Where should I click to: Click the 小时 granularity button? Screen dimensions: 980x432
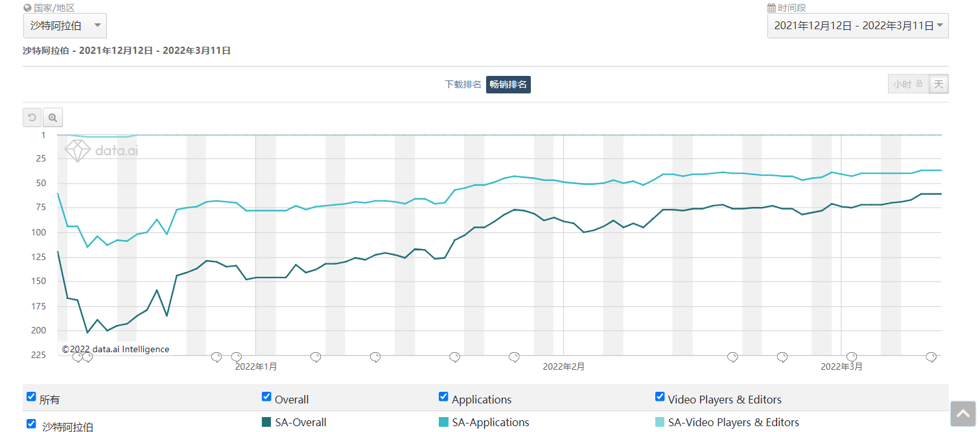pyautogui.click(x=902, y=84)
